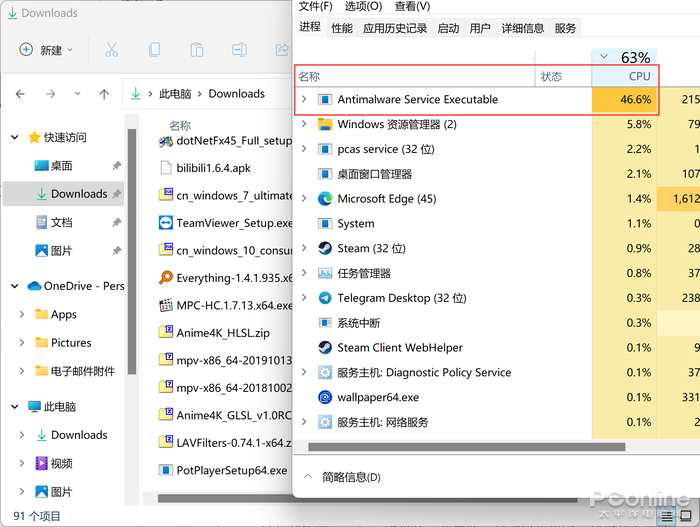Open the 文件(F) menu in Task Manager
700x527 pixels.
click(315, 6)
